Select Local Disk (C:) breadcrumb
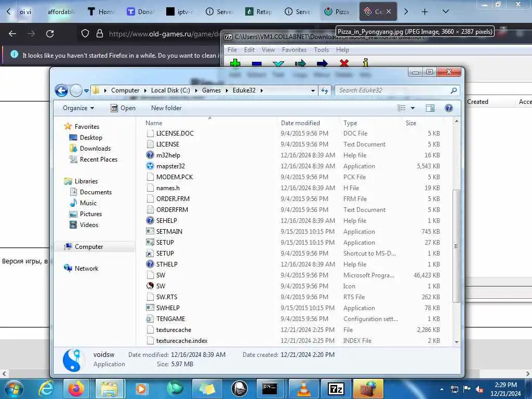The image size is (532, 399). pos(170,90)
